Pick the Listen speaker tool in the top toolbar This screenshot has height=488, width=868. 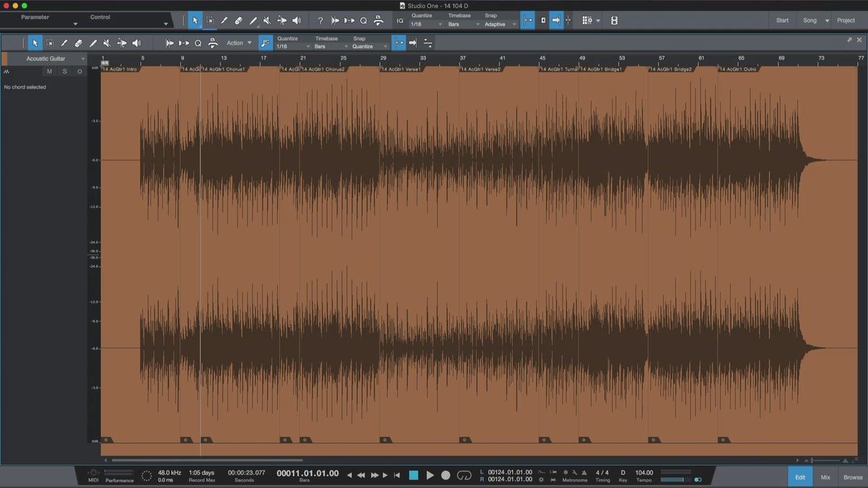click(296, 21)
